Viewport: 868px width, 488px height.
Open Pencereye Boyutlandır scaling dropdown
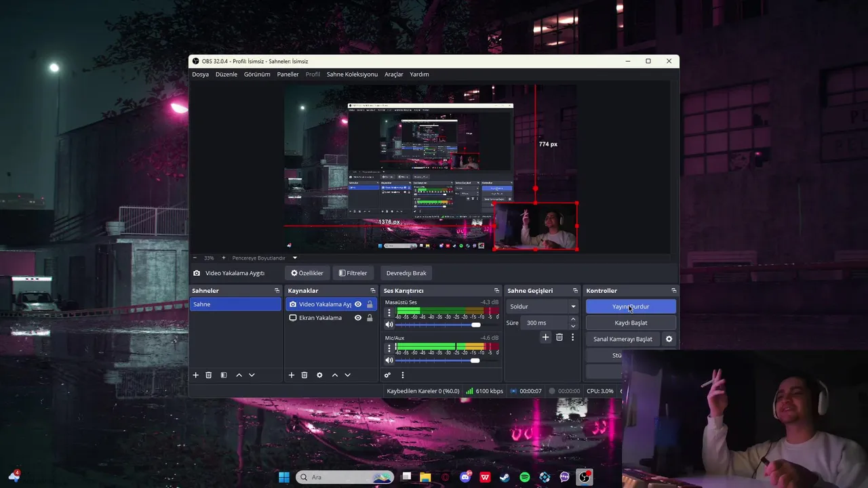(x=264, y=258)
